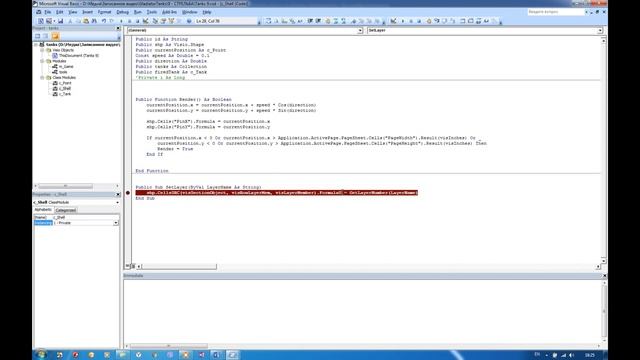
Task: Click the Find (binoculars) toolbar icon
Action: tap(94, 21)
